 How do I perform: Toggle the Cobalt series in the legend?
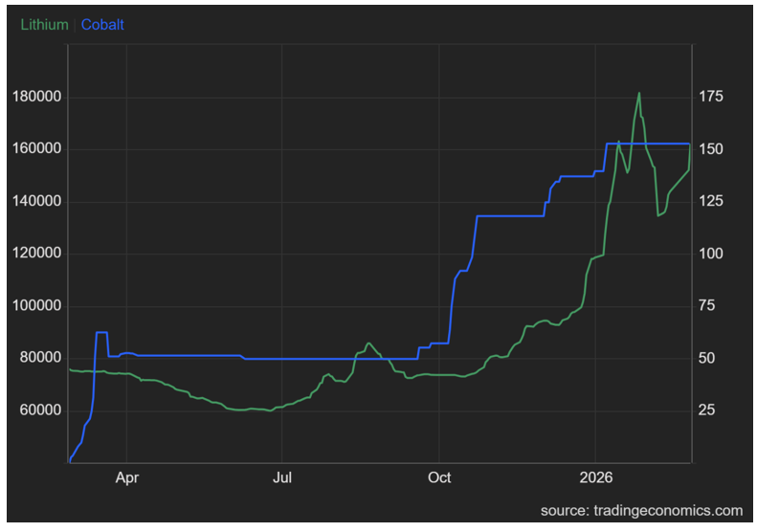pyautogui.click(x=102, y=25)
